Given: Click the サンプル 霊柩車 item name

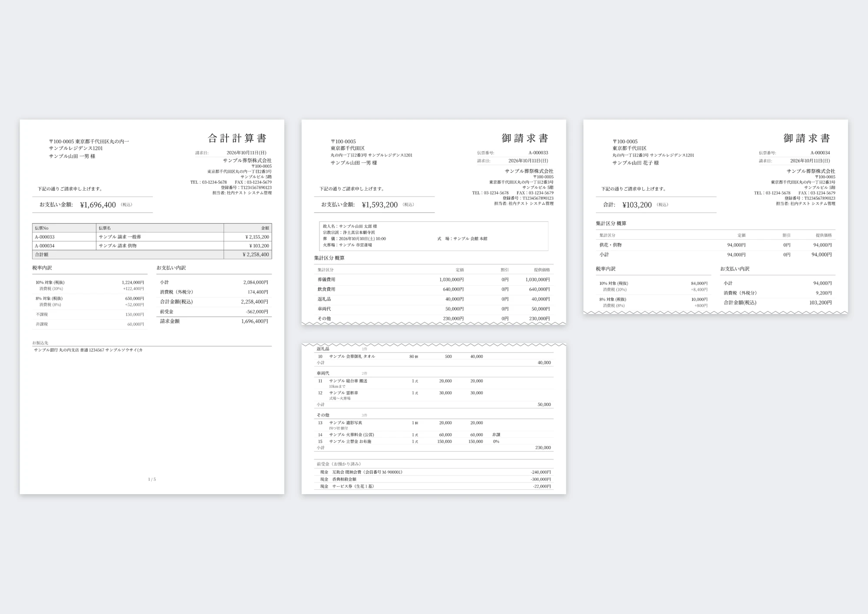Looking at the screenshot, I should tap(344, 393).
